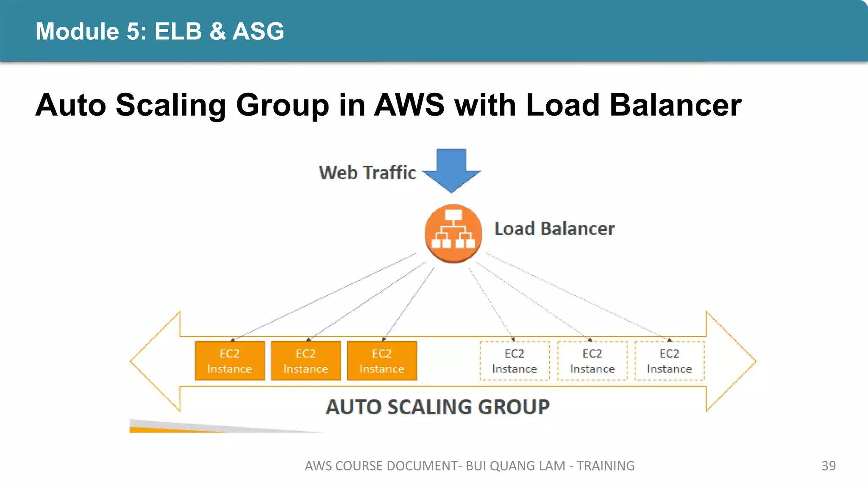The image size is (868, 488).
Task: Click the middle dashed EC2 Instance box
Action: (592, 361)
